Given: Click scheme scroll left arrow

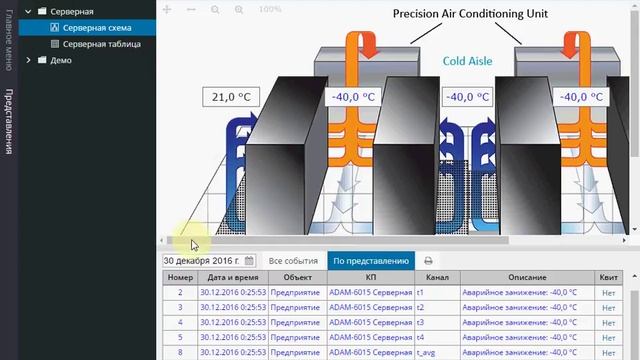Looking at the screenshot, I should [x=162, y=240].
